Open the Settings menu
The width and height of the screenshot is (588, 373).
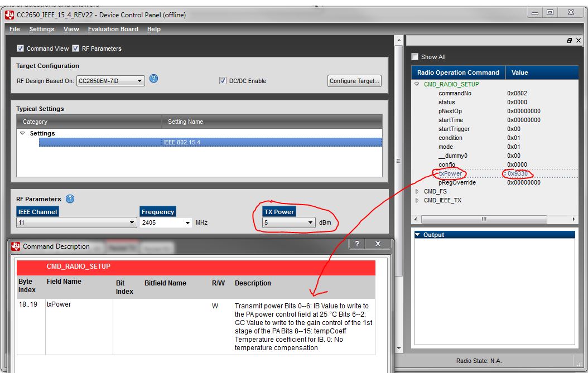[x=42, y=29]
